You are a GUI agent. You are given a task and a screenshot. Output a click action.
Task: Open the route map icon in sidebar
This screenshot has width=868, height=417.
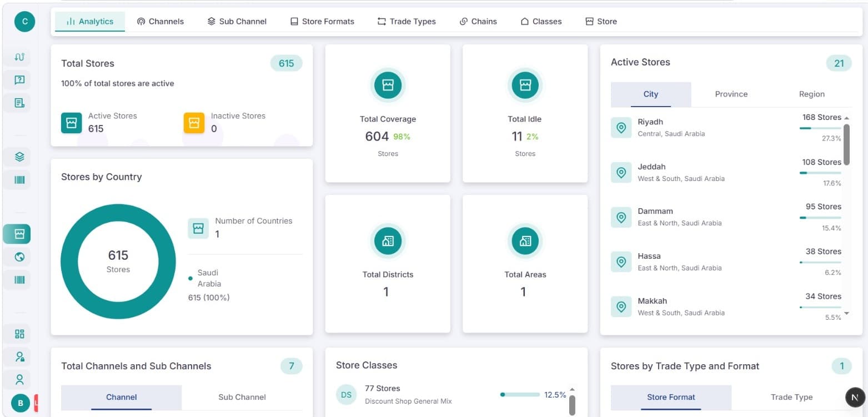point(19,57)
